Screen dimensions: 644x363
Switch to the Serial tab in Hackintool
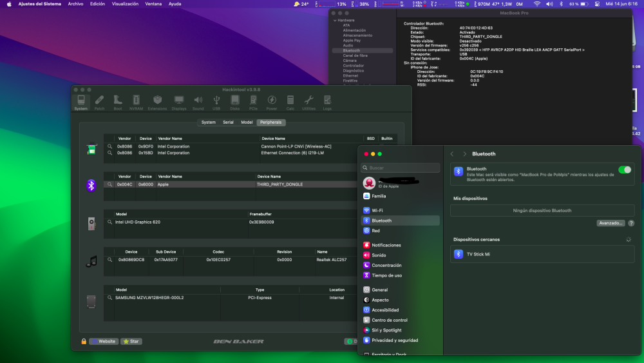coord(228,123)
